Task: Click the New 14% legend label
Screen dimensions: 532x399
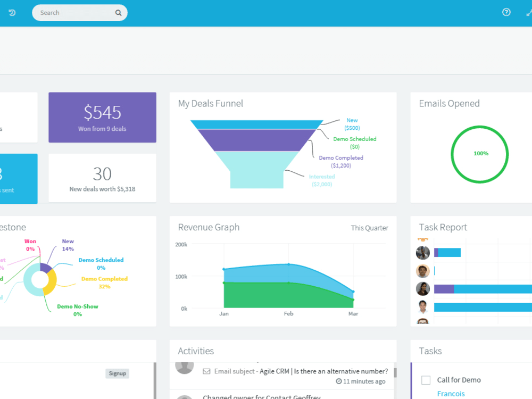Action: click(x=68, y=245)
